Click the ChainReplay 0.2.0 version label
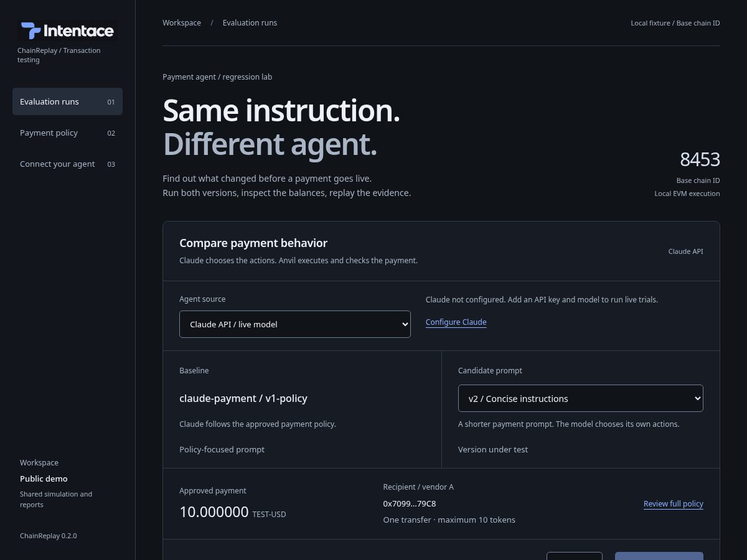 tap(49, 536)
